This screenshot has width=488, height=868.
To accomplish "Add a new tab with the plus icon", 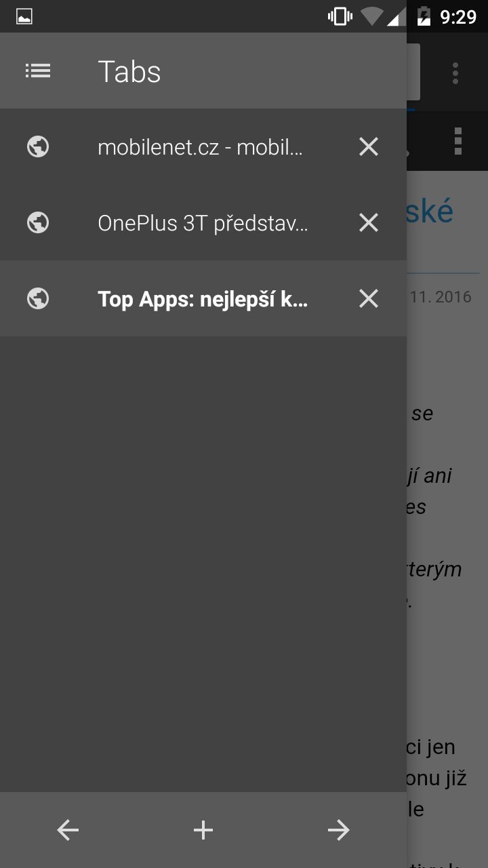I will click(203, 830).
